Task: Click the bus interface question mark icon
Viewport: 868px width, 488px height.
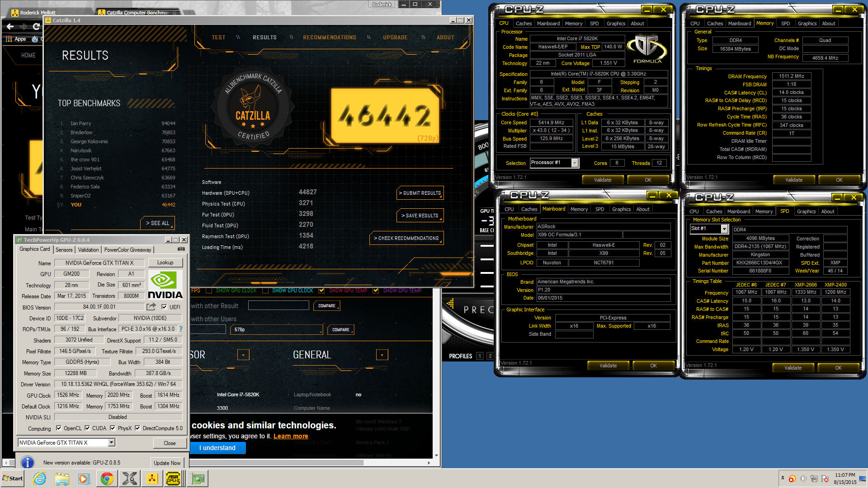Action: point(181,329)
